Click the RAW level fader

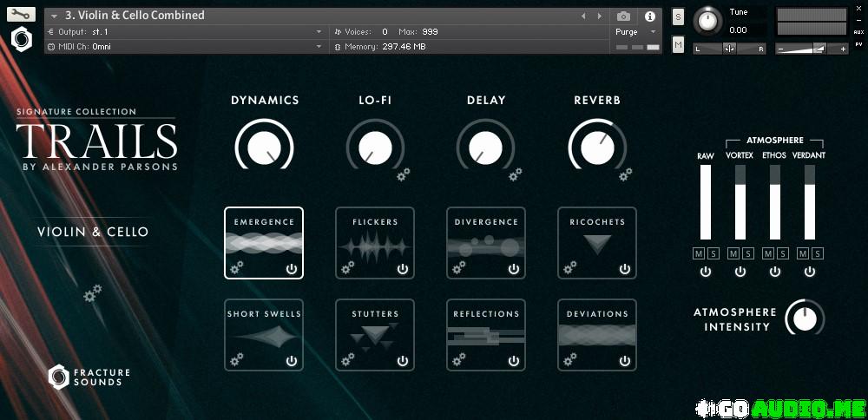click(x=705, y=202)
